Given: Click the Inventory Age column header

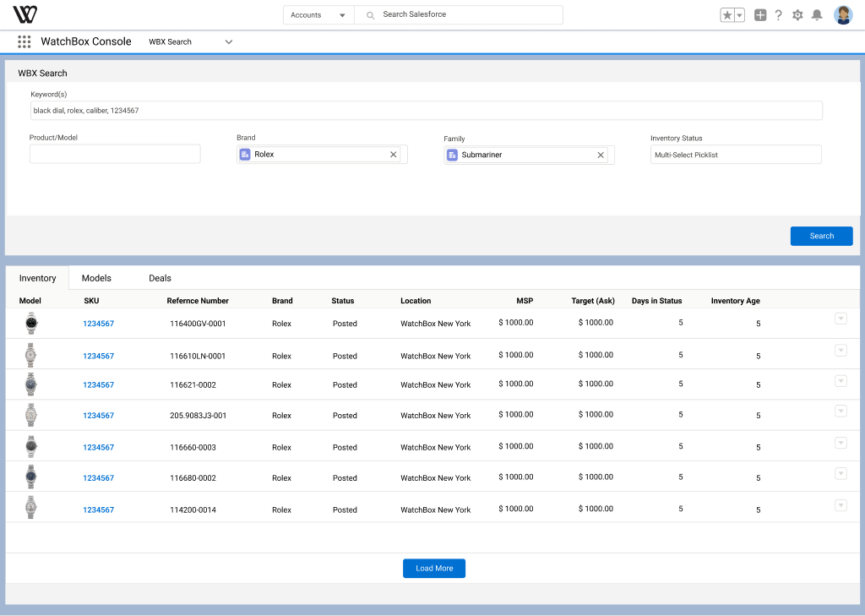Looking at the screenshot, I should point(736,301).
